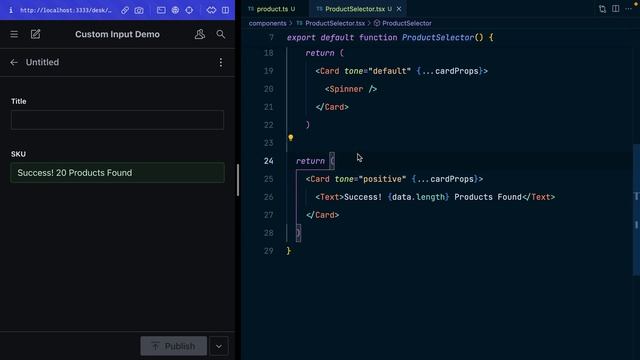Expand the chevron menu beside Publish
640x360 pixels.
(219, 346)
